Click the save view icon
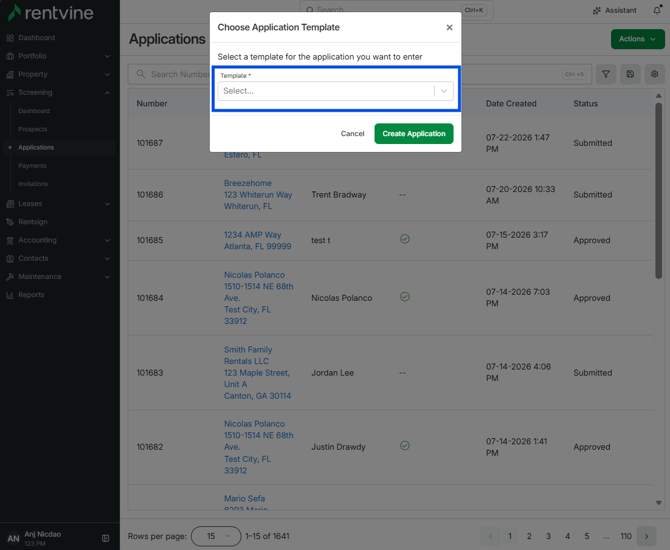 coord(630,74)
